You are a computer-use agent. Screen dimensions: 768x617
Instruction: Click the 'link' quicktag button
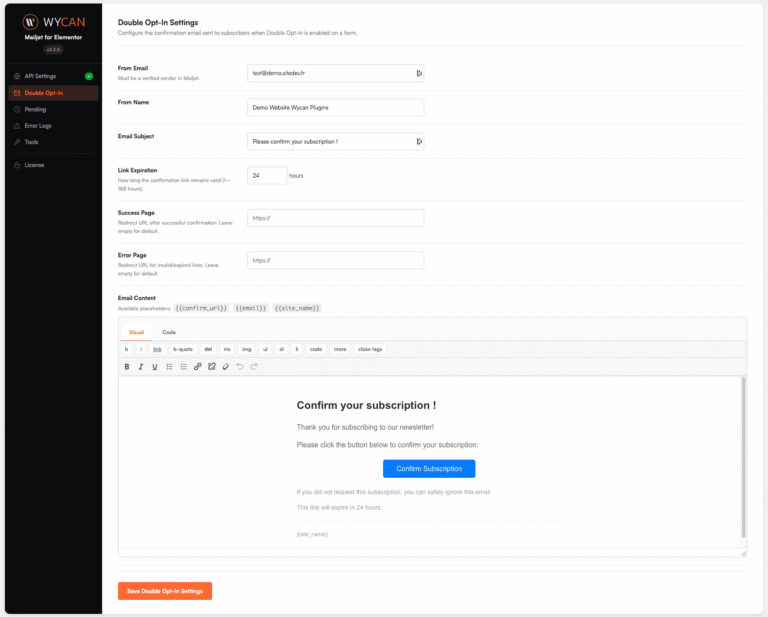(157, 349)
